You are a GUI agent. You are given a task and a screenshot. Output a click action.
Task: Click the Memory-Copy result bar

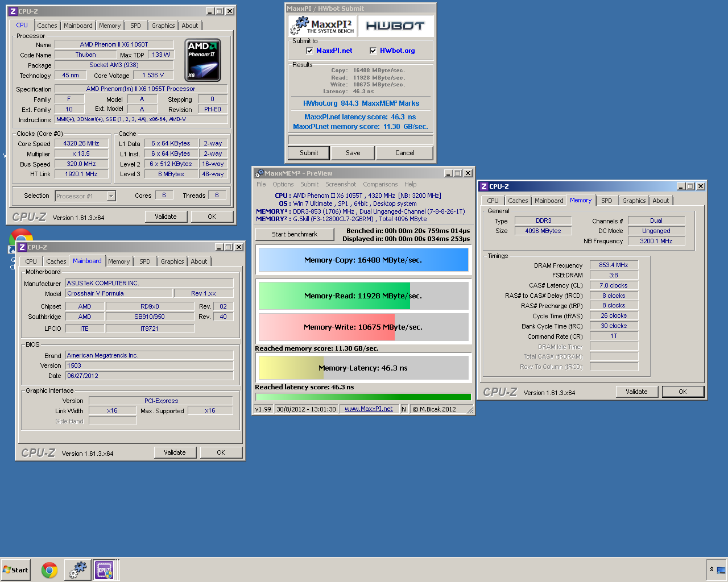click(363, 260)
